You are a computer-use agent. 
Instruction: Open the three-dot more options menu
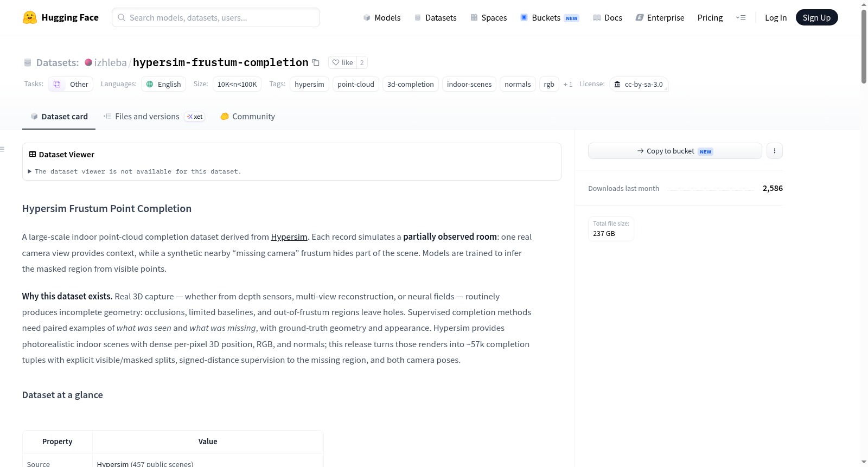click(775, 151)
